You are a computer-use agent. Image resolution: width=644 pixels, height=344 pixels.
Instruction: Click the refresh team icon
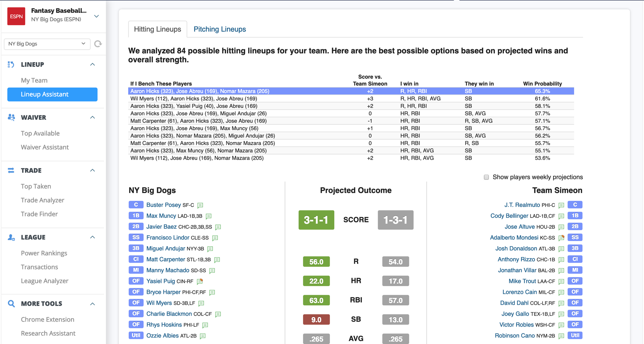click(98, 44)
